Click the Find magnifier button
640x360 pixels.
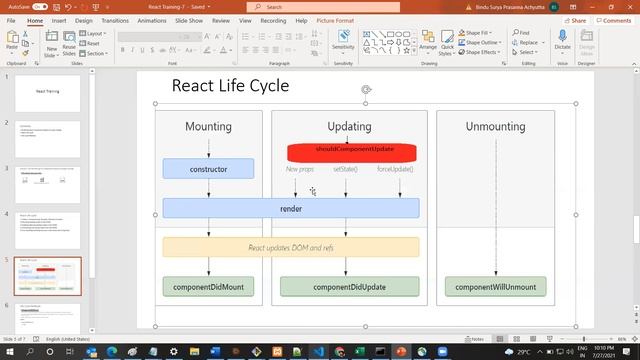point(521,33)
